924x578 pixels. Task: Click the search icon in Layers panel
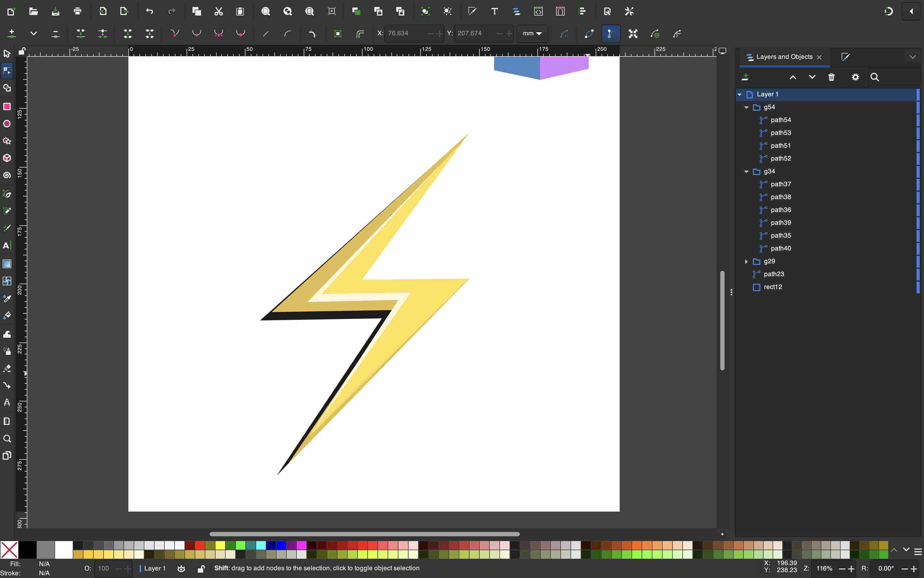[x=875, y=77]
